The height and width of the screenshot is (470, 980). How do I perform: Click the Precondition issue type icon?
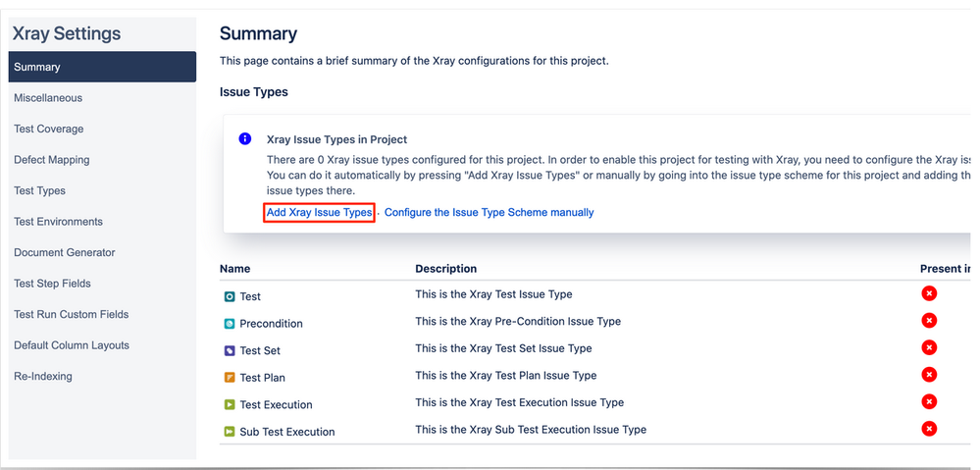coord(230,323)
